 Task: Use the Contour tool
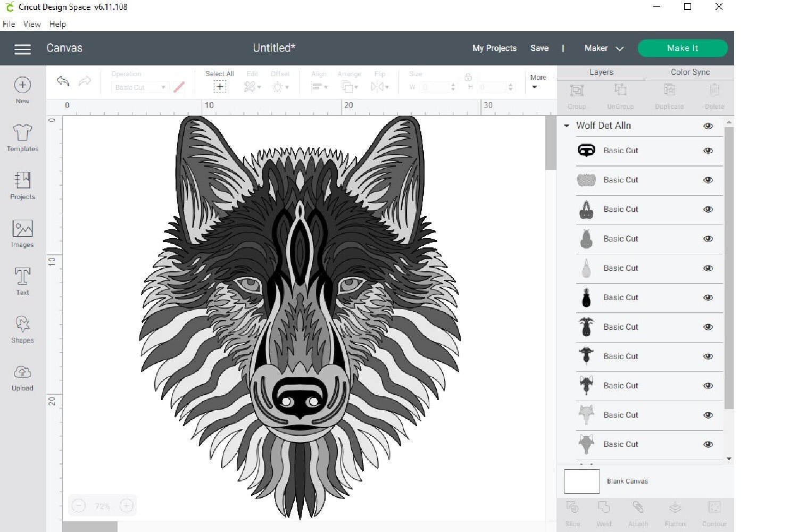coord(714,512)
